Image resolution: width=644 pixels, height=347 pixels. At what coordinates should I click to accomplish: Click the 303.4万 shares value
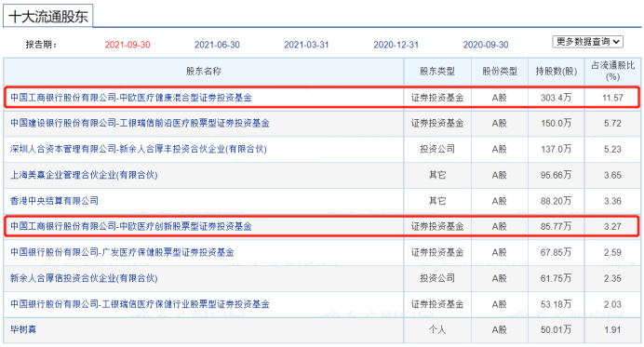pyautogui.click(x=557, y=98)
